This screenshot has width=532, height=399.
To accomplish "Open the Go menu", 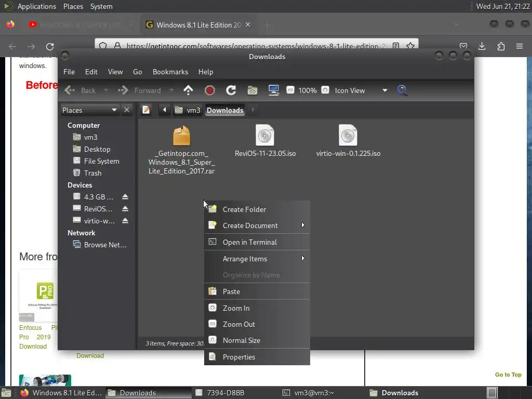I will point(137,72).
